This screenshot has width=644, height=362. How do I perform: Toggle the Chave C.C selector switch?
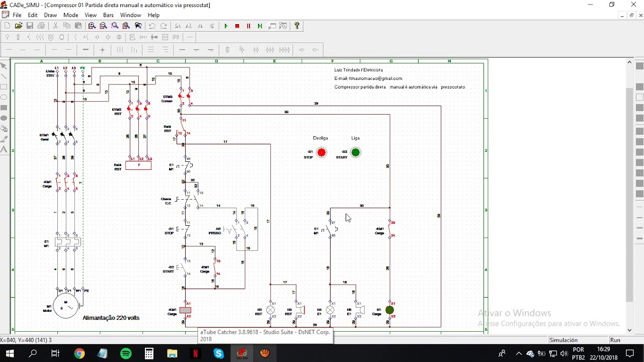tap(188, 200)
